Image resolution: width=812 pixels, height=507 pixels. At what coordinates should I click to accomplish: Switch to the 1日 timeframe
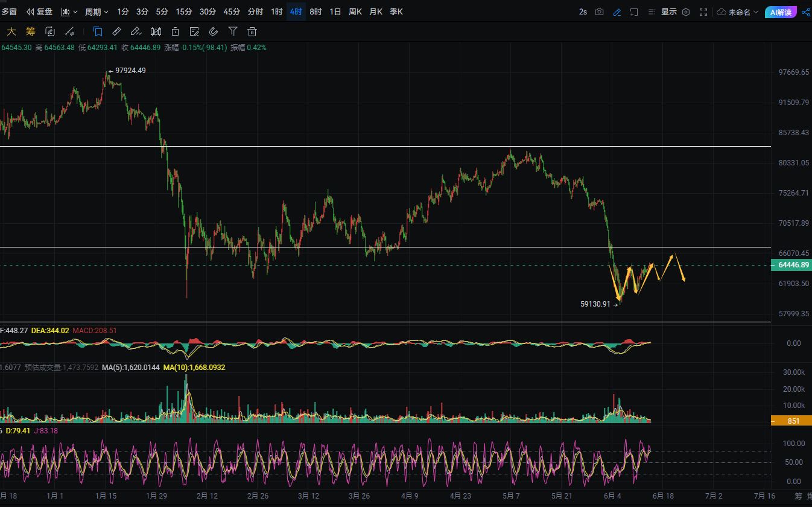335,11
